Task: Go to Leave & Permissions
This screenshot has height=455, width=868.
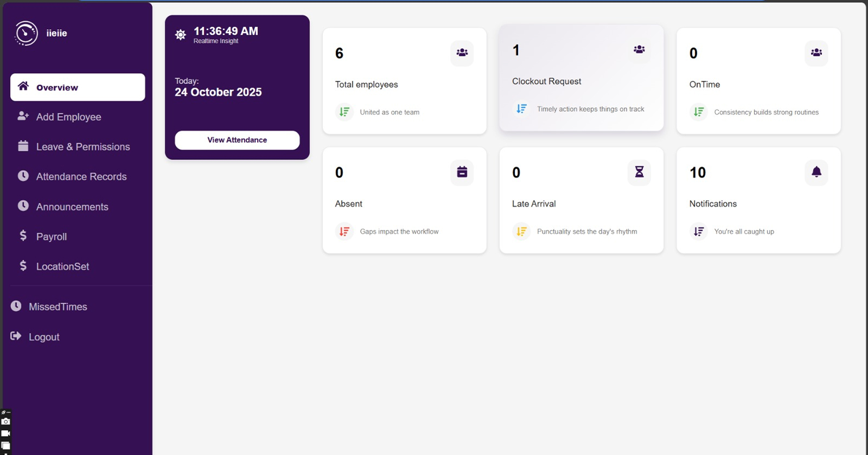Action: coord(83,146)
